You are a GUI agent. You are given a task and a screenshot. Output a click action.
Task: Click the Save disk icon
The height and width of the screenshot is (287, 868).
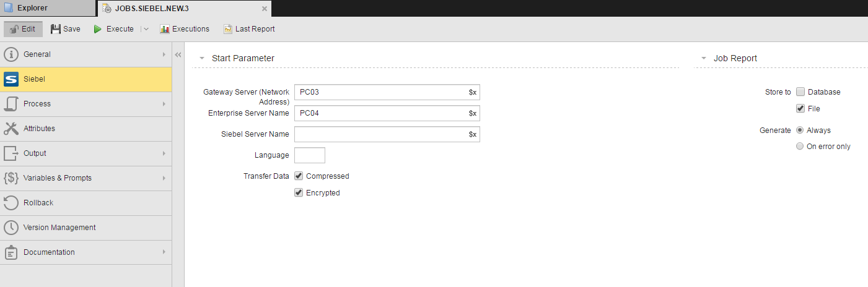(x=56, y=29)
